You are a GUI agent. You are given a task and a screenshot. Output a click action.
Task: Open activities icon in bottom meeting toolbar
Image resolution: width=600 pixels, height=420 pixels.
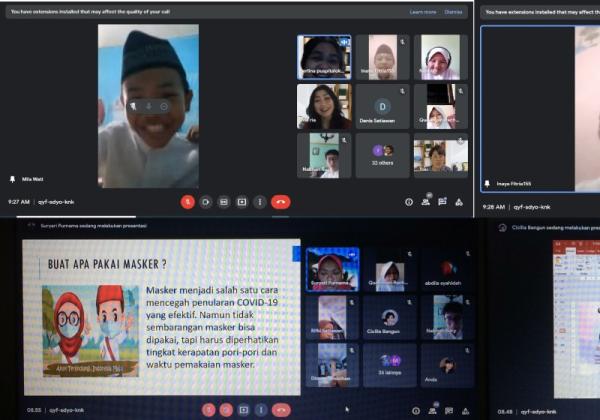click(466, 411)
